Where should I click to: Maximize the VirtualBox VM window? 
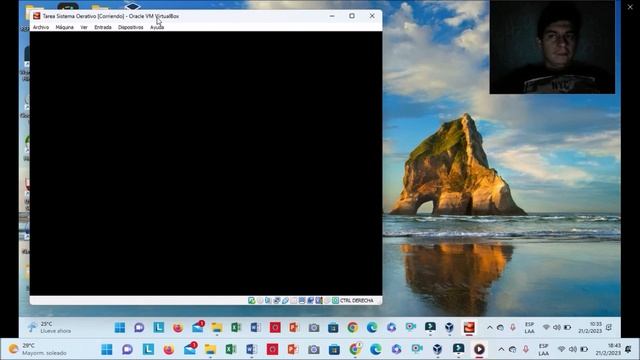(352, 16)
